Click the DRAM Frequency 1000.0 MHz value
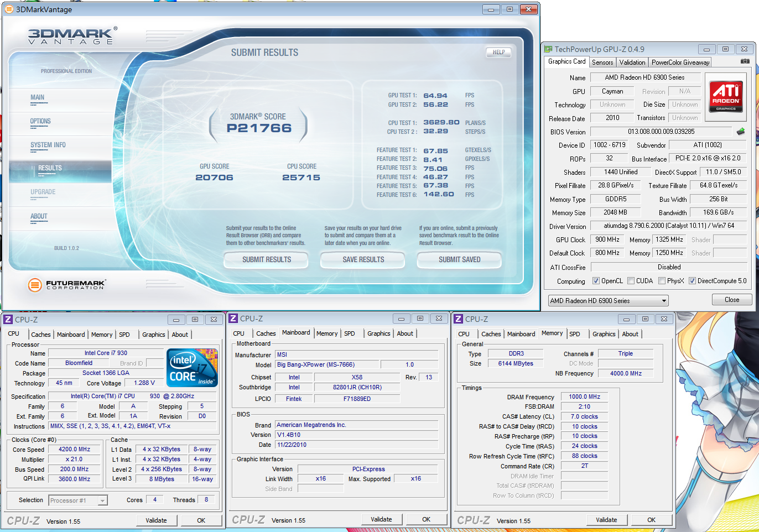This screenshot has width=759, height=532. click(x=585, y=397)
